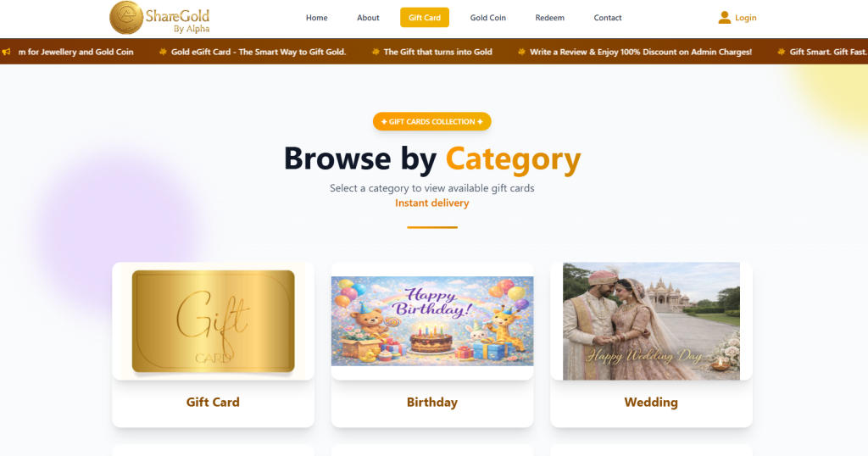Click the megaphone announcement icon

click(6, 52)
